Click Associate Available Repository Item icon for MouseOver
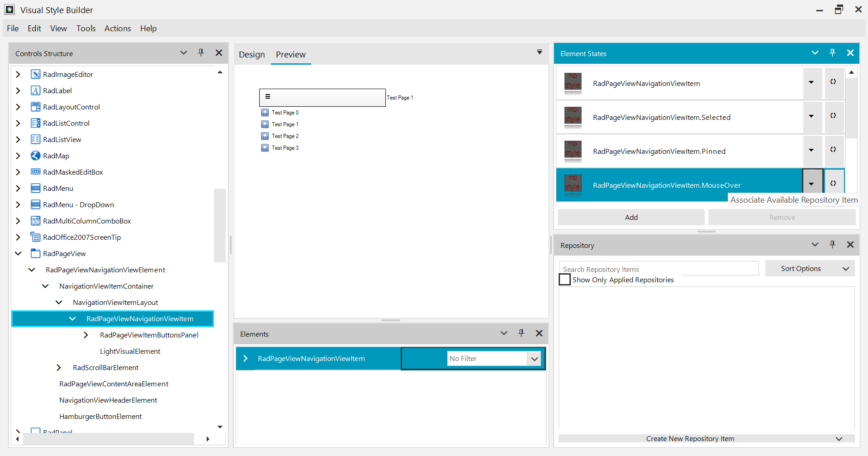868x456 pixels. (x=834, y=182)
